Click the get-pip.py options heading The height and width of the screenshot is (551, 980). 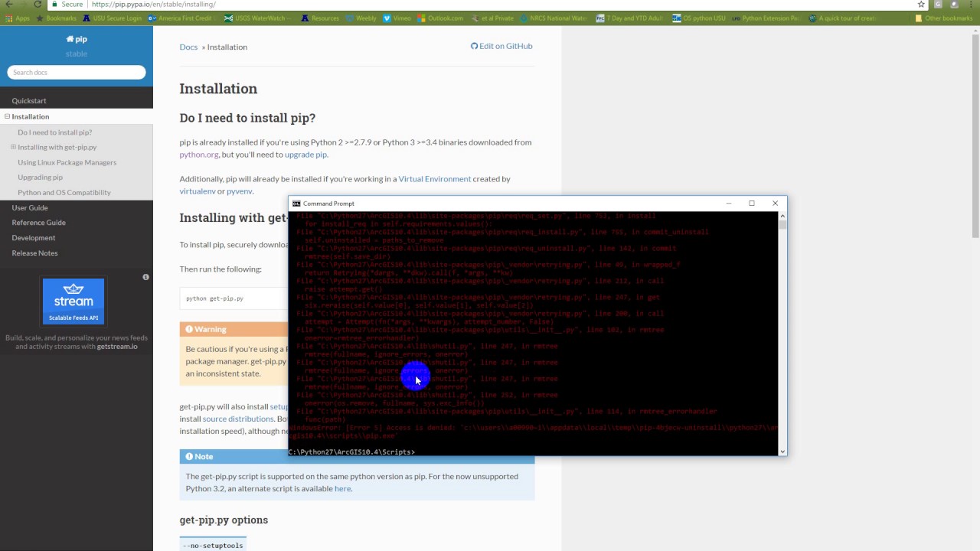pyautogui.click(x=224, y=520)
